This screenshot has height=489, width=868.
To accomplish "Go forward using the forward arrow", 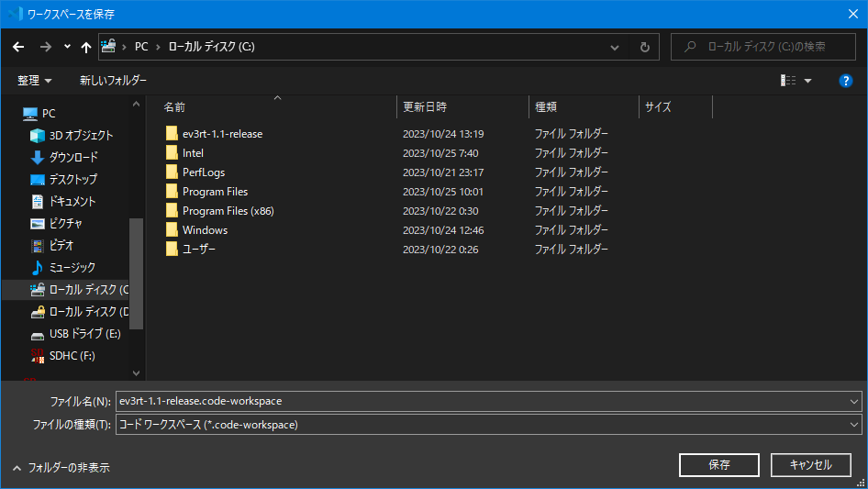I will (x=45, y=47).
